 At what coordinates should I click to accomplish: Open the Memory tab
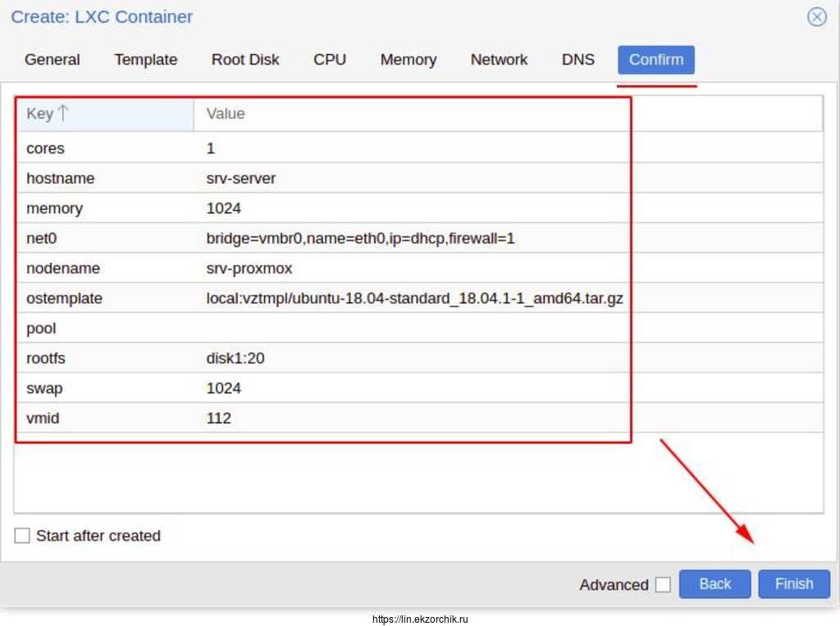[x=408, y=60]
